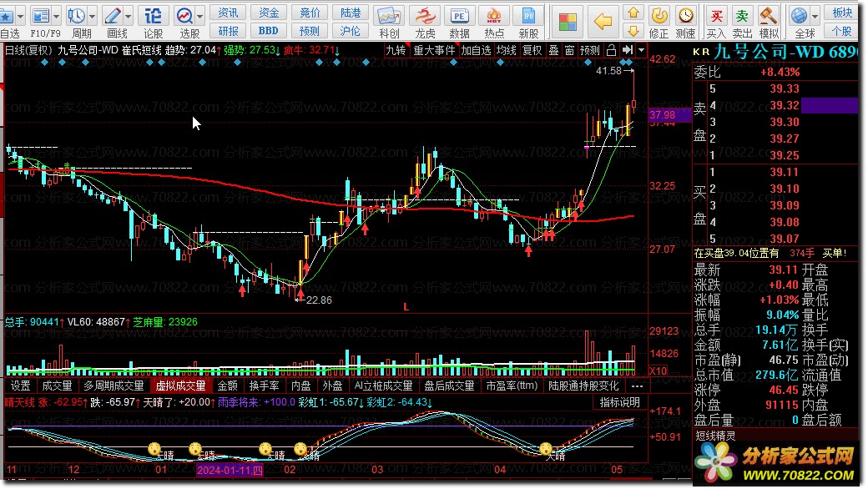
Task: Open the 数据 PE data icon
Action: pos(460,16)
